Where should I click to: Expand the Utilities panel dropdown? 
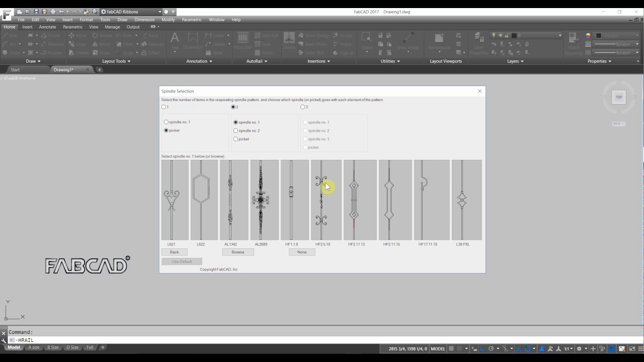click(x=390, y=61)
